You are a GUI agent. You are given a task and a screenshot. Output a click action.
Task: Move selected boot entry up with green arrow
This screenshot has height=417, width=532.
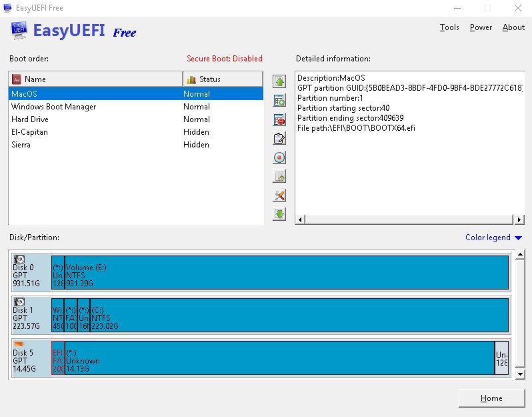pos(279,81)
